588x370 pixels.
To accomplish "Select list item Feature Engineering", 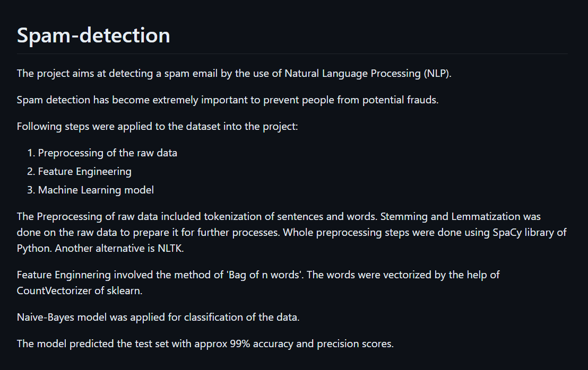I will tap(85, 172).
